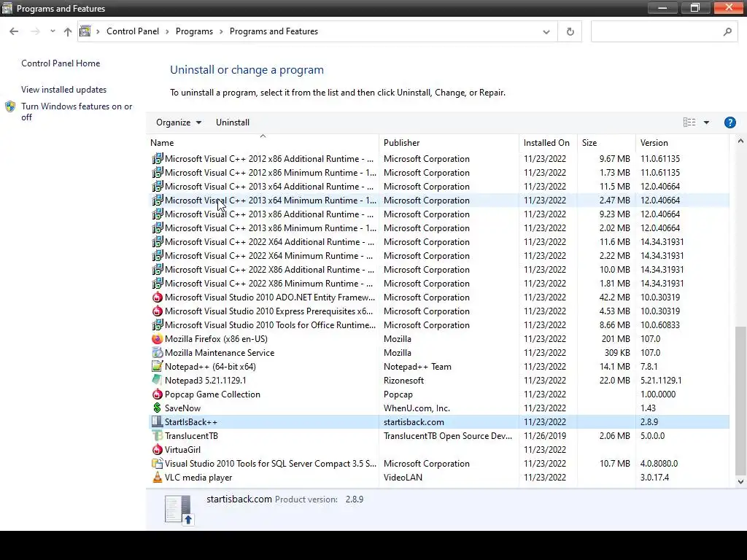Select Notepad3 5.21.1129.1 icon

(x=158, y=381)
